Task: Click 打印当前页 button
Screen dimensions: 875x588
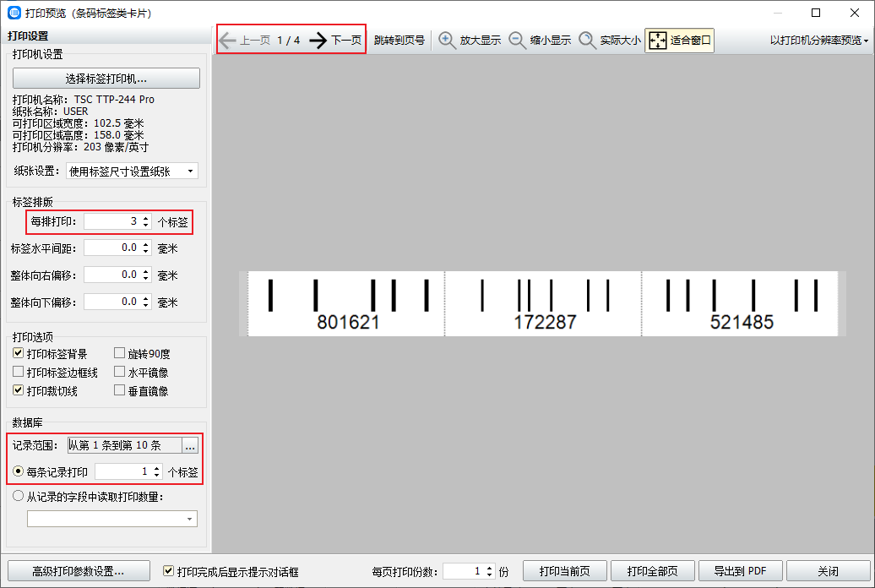Action: point(565,571)
